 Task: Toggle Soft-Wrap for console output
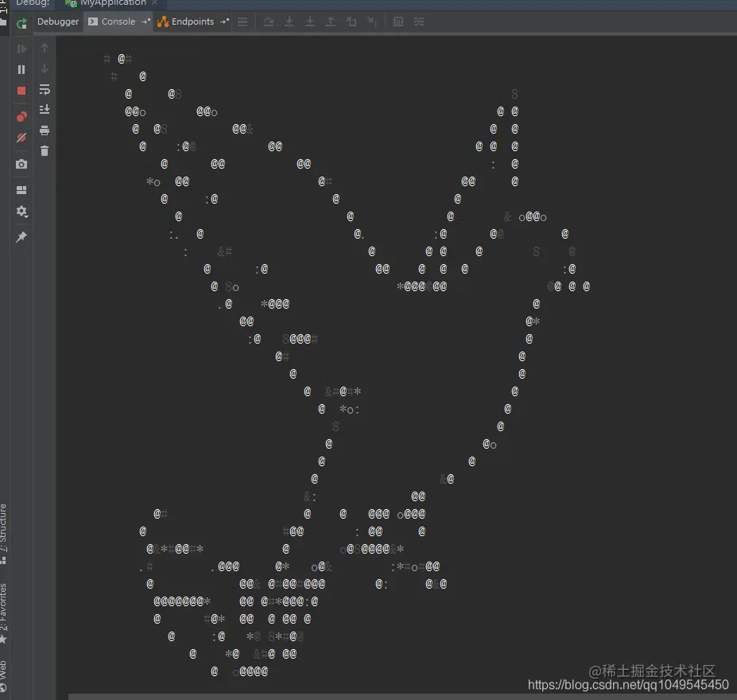[x=45, y=89]
